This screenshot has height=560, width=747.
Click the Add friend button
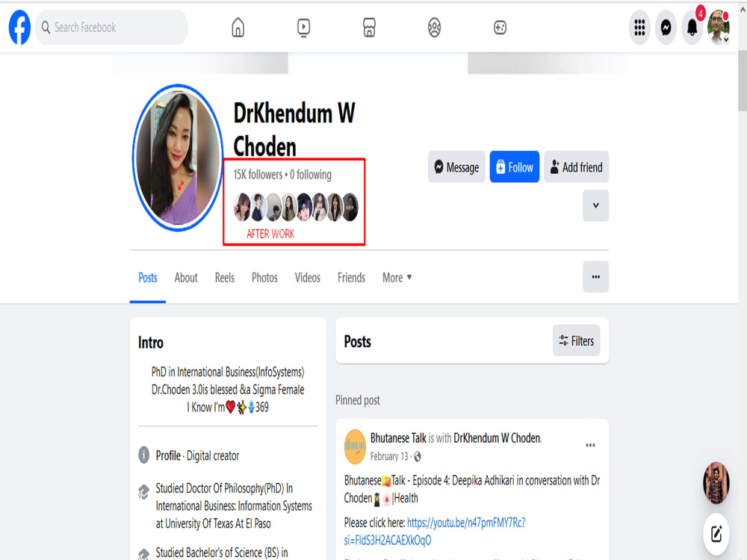point(577,167)
